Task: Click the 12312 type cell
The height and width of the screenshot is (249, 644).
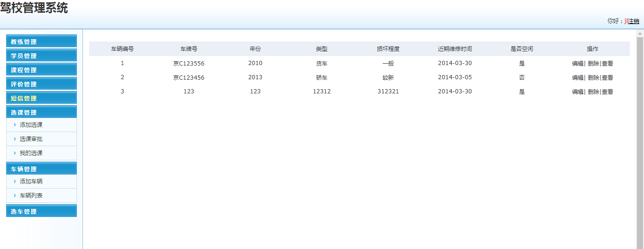Action: pos(322,91)
